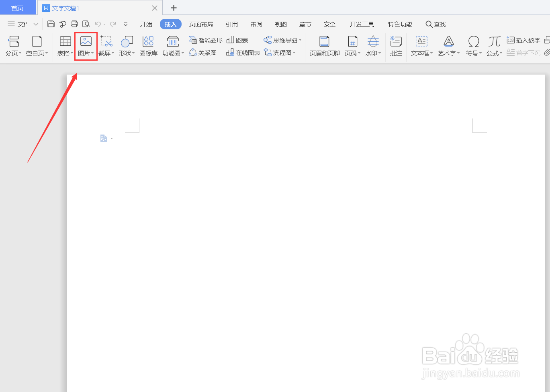550x392 pixels.
Task: Open a new tab with plus button
Action: (x=174, y=8)
